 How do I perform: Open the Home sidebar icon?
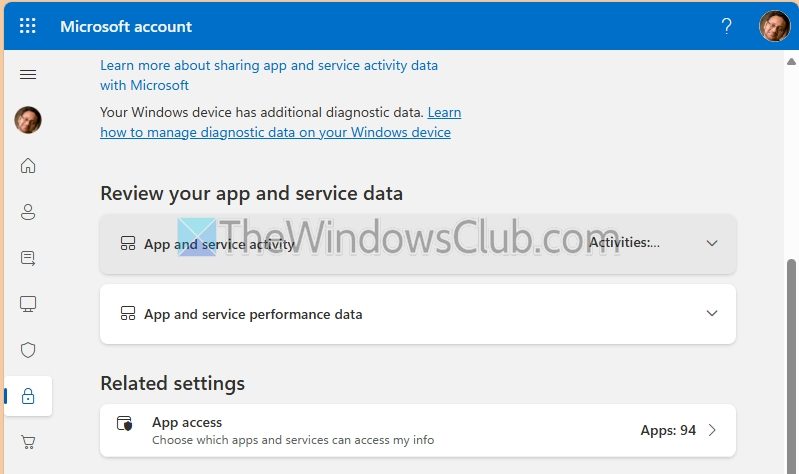tap(28, 166)
